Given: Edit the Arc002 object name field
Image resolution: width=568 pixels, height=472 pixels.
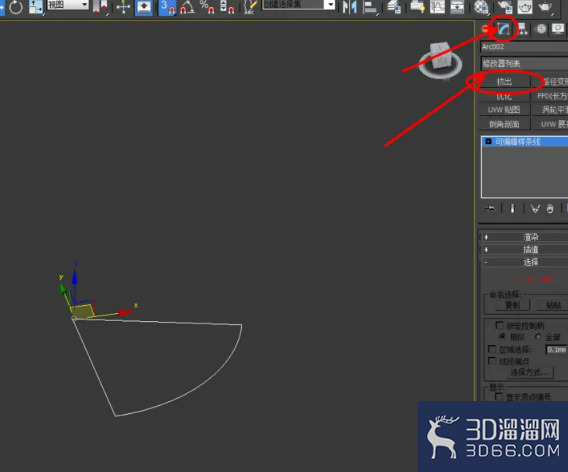Looking at the screenshot, I should click(524, 47).
